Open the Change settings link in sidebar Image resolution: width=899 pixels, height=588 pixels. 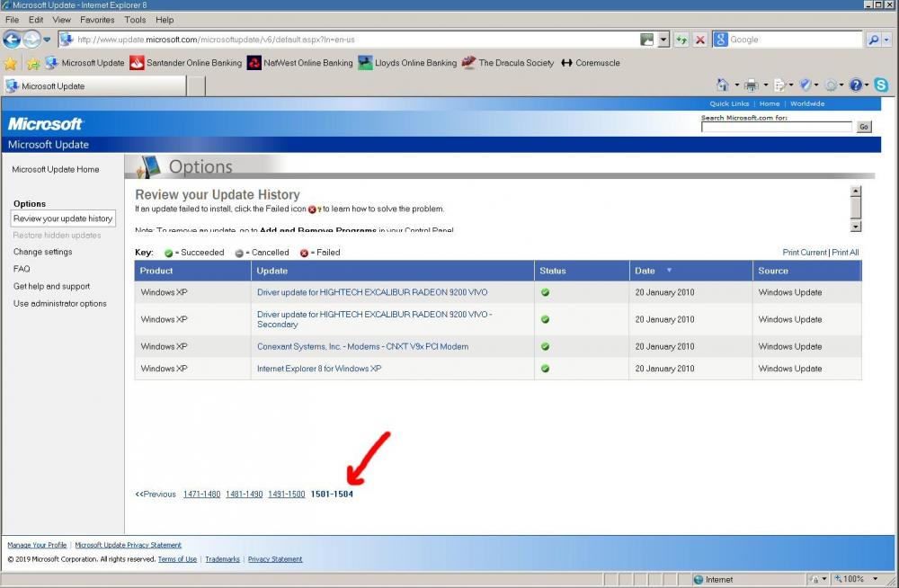(x=42, y=252)
